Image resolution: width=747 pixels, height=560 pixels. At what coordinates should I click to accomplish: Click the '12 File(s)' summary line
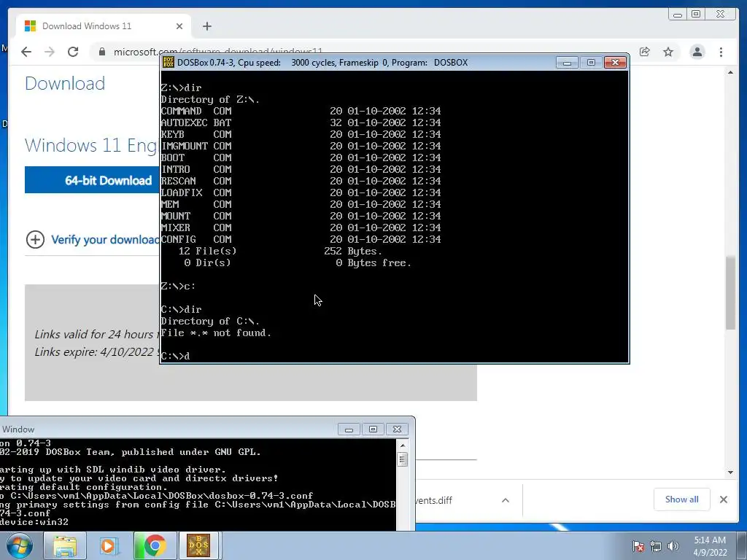tap(280, 251)
